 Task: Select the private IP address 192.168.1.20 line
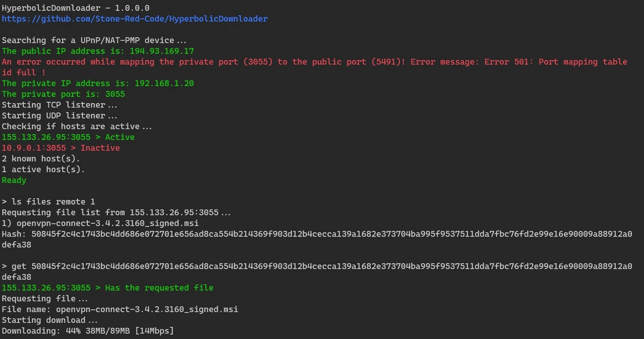pos(98,83)
